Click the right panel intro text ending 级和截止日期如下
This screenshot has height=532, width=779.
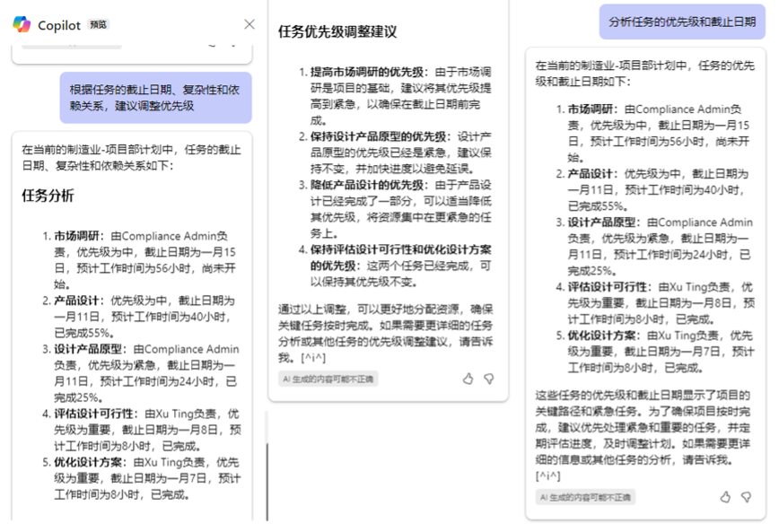click(x=645, y=73)
